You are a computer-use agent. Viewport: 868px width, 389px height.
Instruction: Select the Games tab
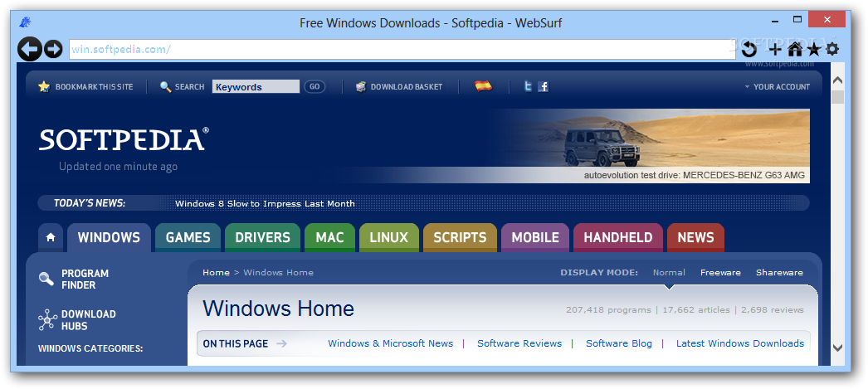(188, 237)
